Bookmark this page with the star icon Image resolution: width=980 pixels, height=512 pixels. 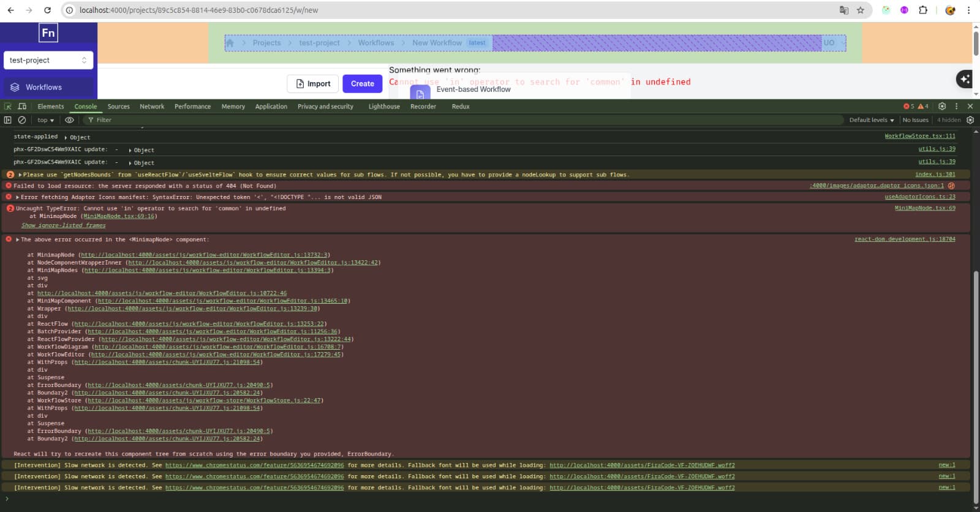[861, 10]
